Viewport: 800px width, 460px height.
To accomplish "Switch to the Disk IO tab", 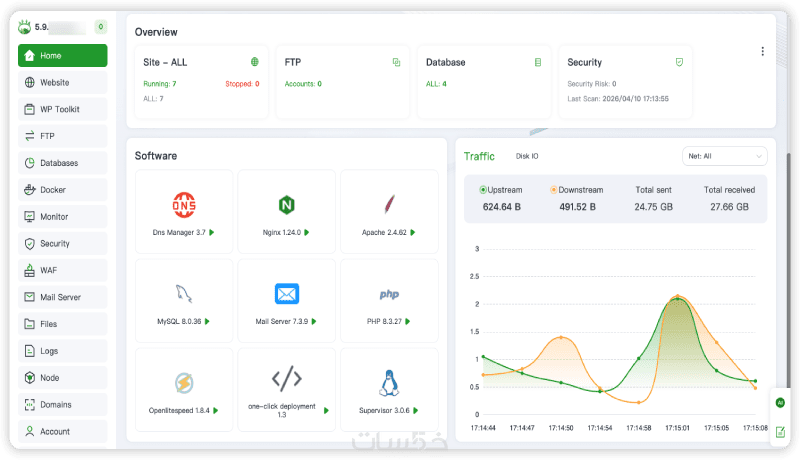I will [x=527, y=157].
